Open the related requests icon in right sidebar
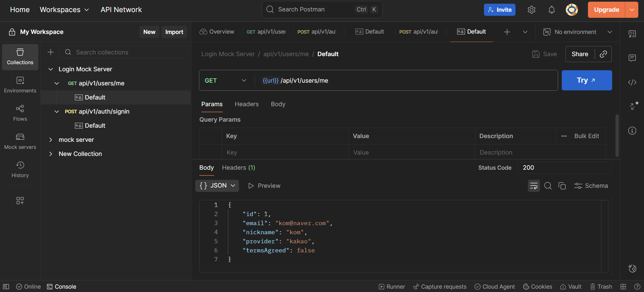644x292 pixels. [x=633, y=106]
